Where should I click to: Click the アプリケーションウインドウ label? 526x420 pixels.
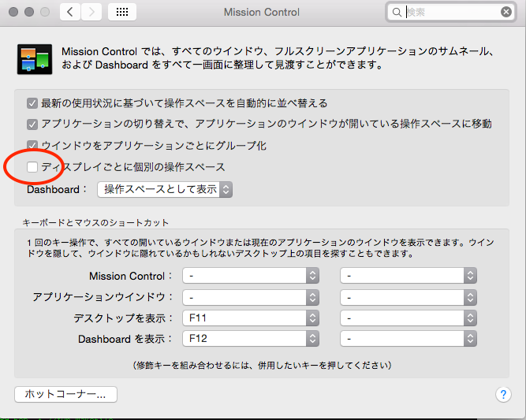pyautogui.click(x=103, y=297)
